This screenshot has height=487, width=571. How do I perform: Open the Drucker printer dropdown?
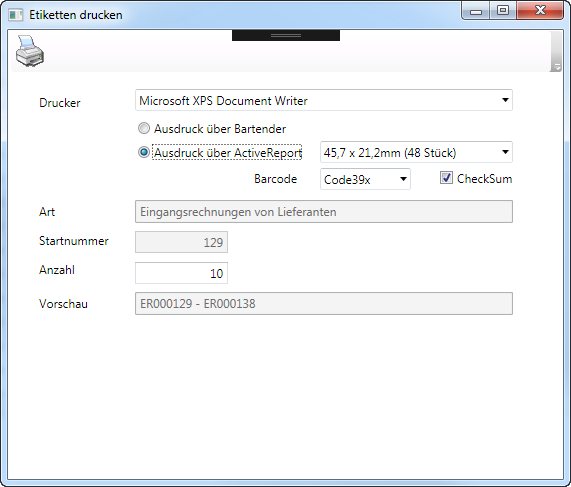pos(324,100)
